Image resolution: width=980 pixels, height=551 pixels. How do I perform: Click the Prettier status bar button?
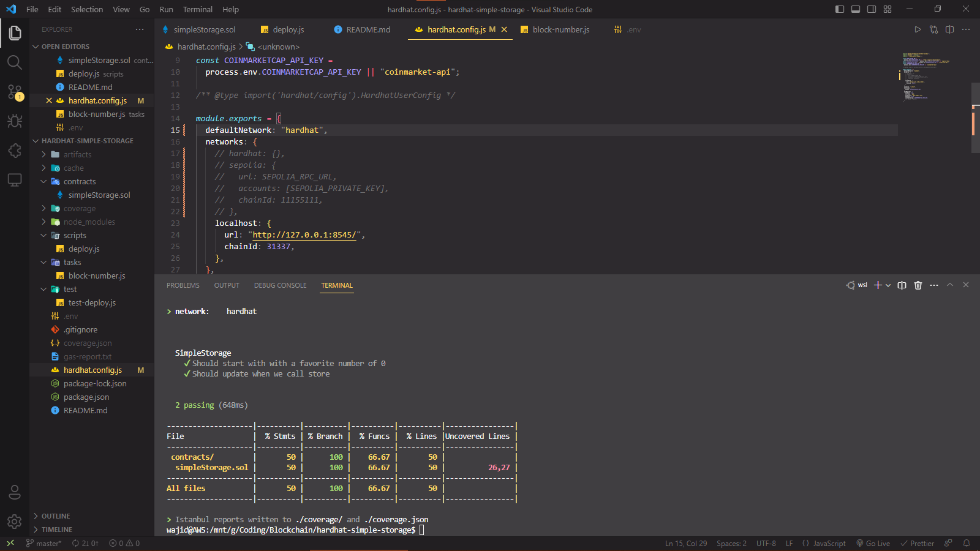point(917,543)
